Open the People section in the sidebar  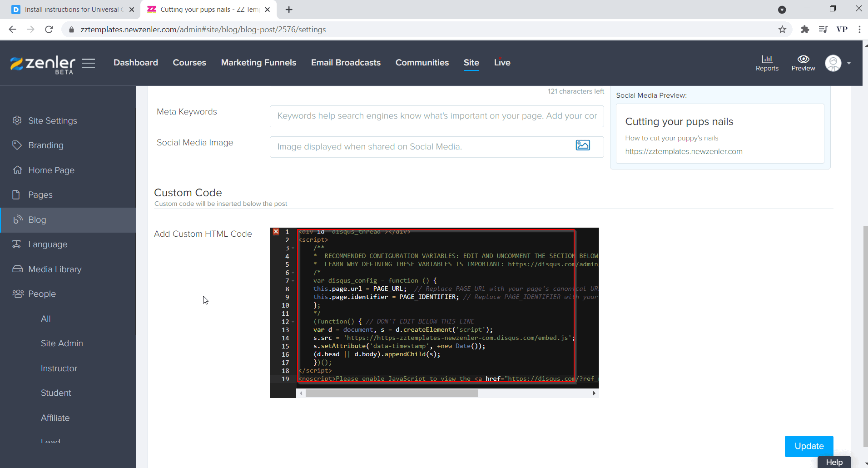pyautogui.click(x=42, y=294)
